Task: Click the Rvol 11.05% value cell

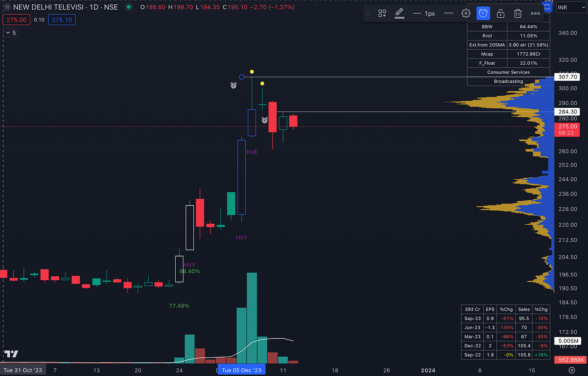Action: click(528, 36)
